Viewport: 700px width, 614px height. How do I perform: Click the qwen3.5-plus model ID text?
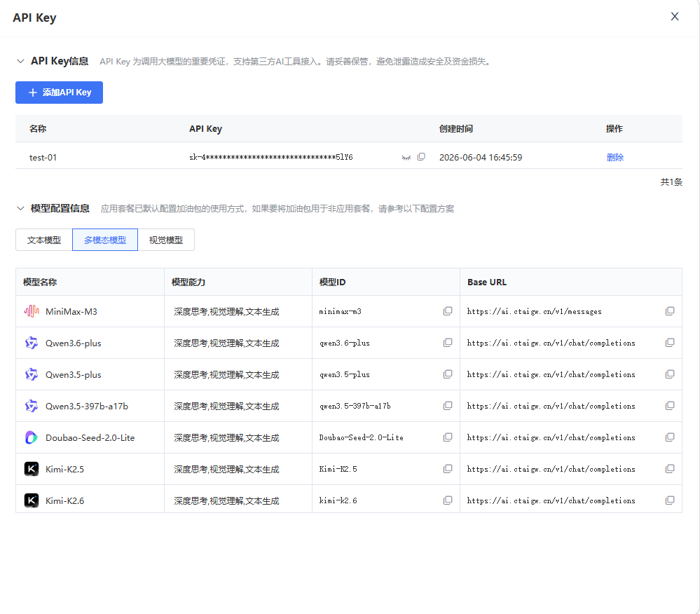(345, 375)
